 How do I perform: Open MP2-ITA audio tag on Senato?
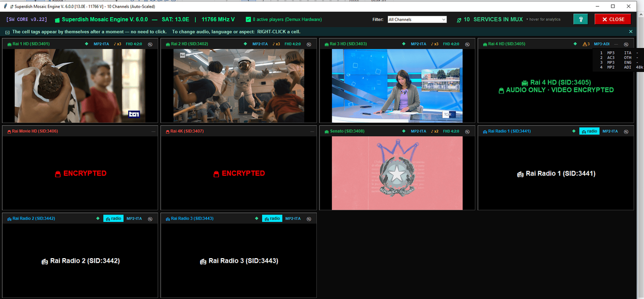(419, 131)
